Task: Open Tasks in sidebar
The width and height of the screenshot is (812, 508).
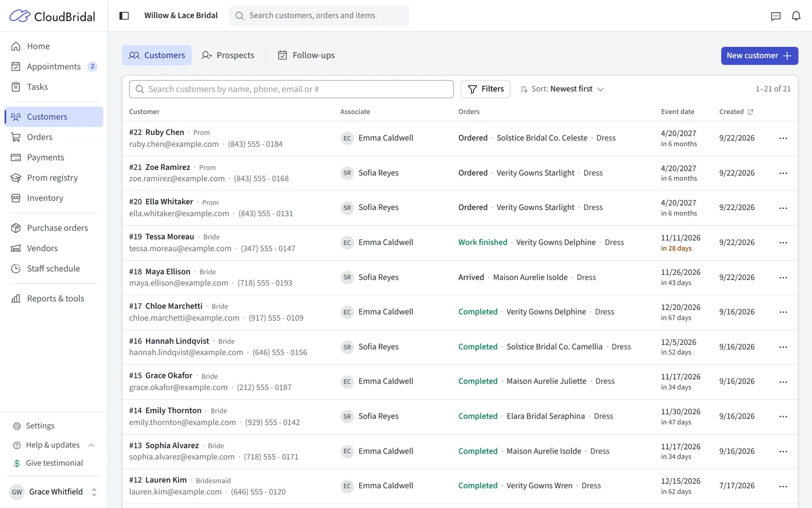Action: pyautogui.click(x=54, y=87)
